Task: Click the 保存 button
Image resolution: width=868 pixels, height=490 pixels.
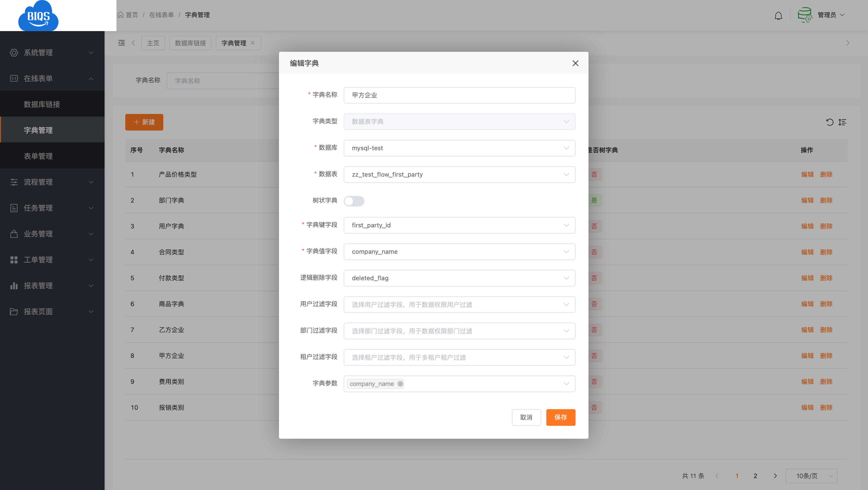Action: [561, 417]
